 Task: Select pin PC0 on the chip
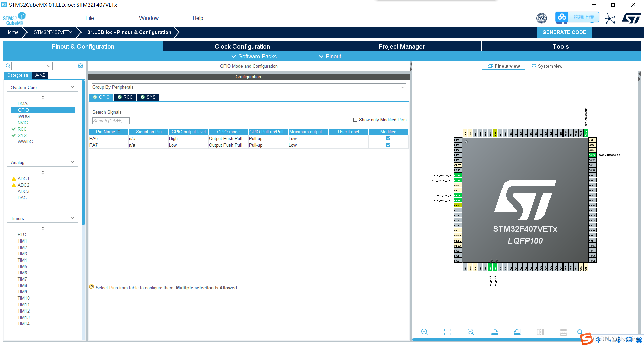tap(458, 210)
